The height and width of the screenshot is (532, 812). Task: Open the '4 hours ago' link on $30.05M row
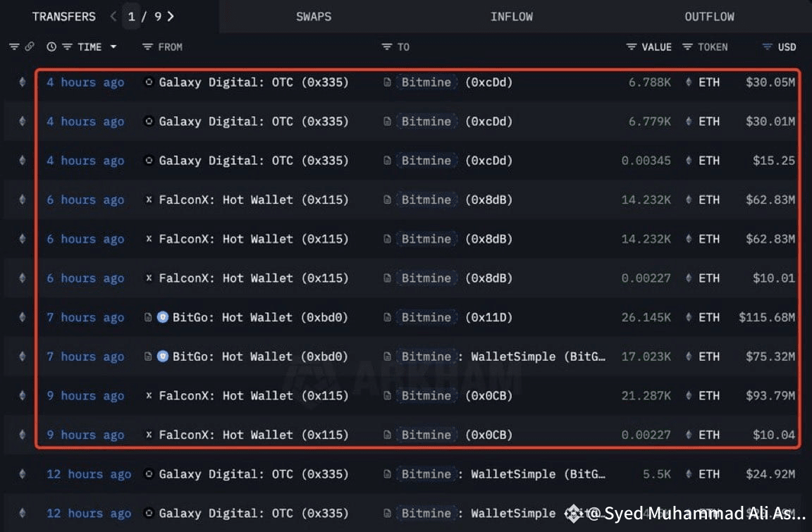pyautogui.click(x=85, y=82)
